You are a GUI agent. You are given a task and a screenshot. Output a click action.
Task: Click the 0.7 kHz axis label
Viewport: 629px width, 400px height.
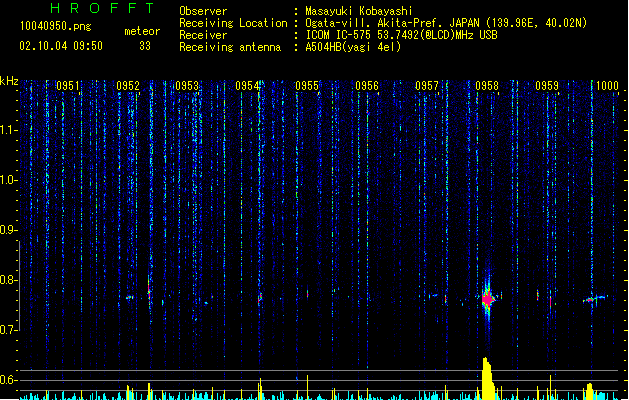coord(9,330)
